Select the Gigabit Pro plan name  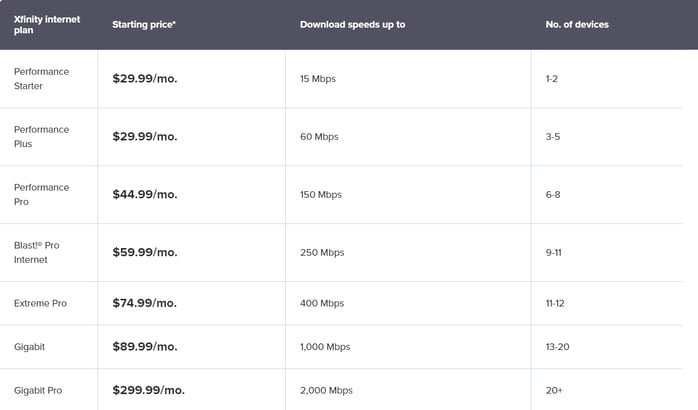pos(38,390)
